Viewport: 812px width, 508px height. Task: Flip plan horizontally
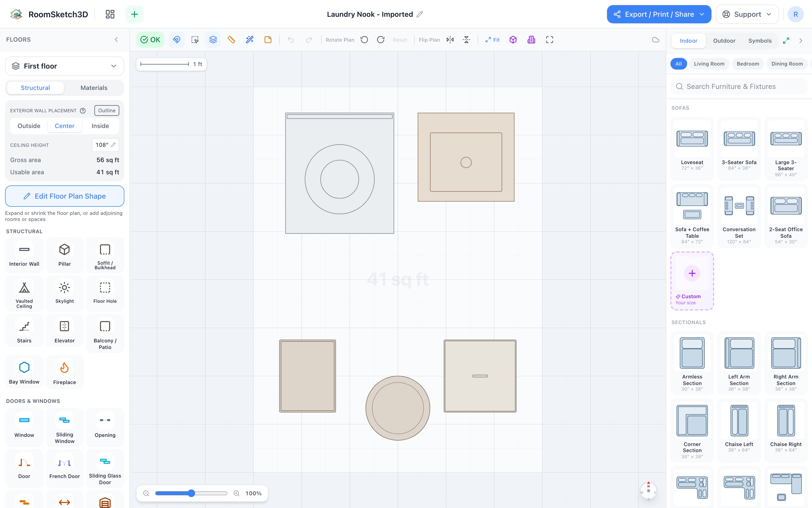point(450,40)
